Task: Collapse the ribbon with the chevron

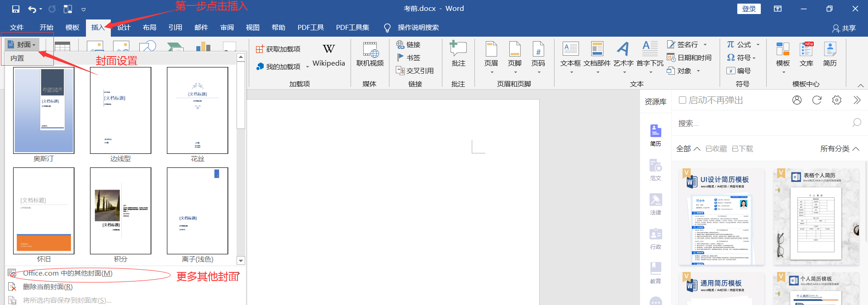Action: [861, 85]
